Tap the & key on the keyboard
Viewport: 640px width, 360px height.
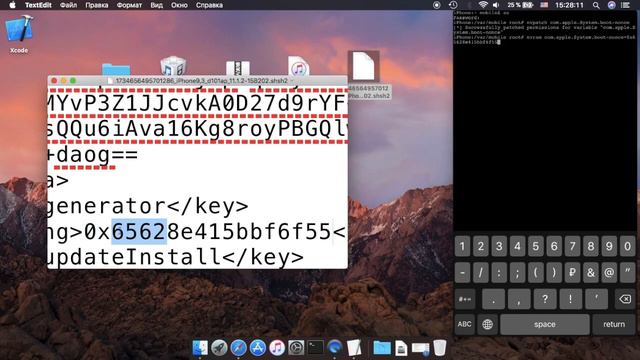coord(591,273)
